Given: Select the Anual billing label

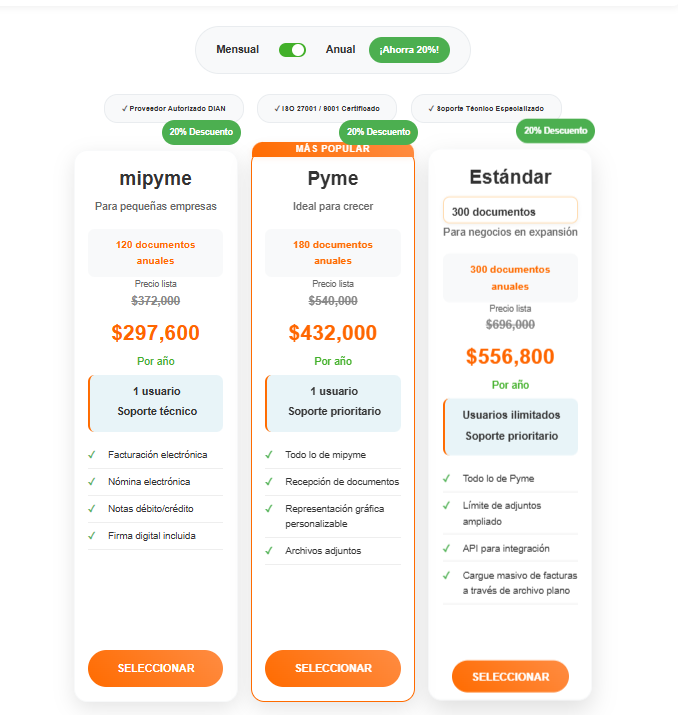Looking at the screenshot, I should point(340,50).
